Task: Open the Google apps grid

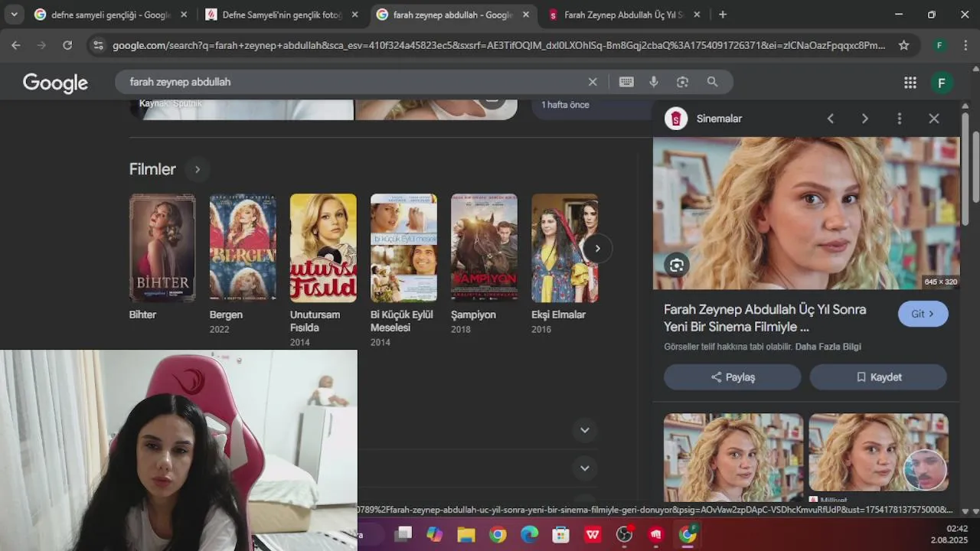Action: [910, 83]
